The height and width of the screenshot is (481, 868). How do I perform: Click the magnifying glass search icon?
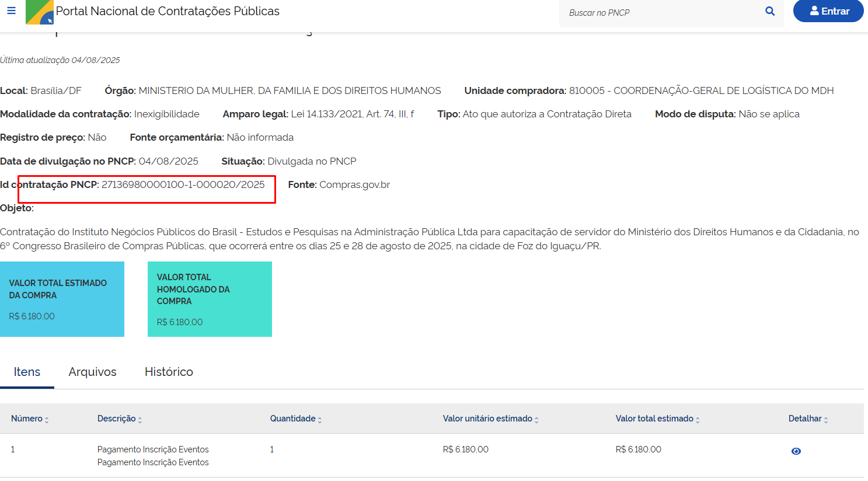770,12
